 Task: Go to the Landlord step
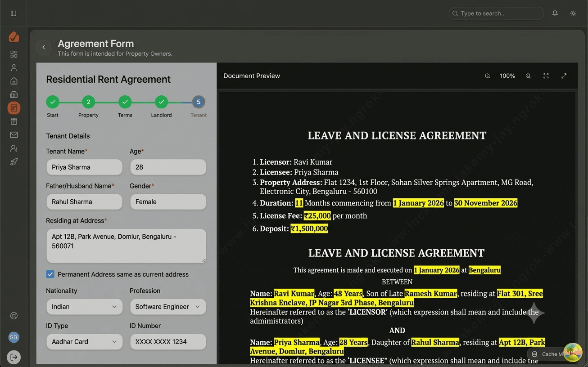161,102
